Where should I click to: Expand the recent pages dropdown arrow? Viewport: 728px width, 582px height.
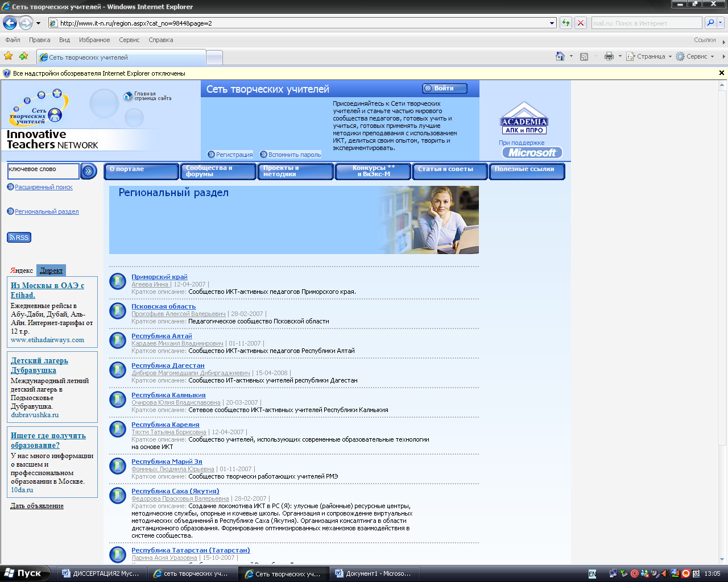(38, 23)
